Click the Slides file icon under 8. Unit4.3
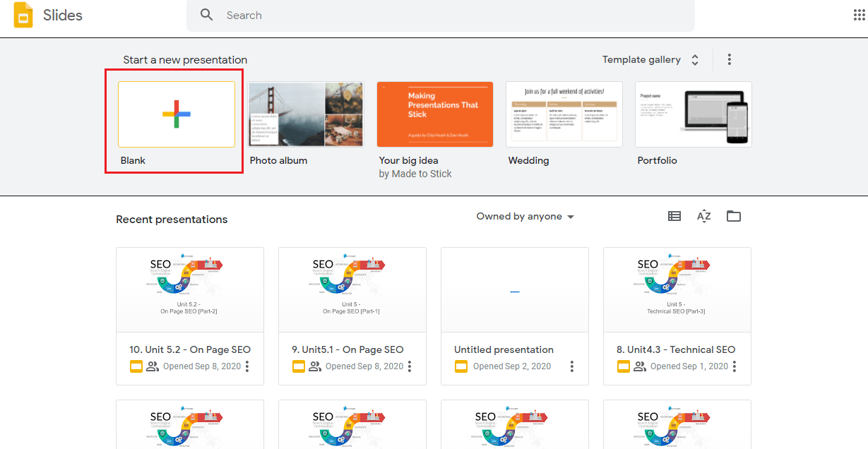The width and height of the screenshot is (868, 449). pyautogui.click(x=624, y=366)
